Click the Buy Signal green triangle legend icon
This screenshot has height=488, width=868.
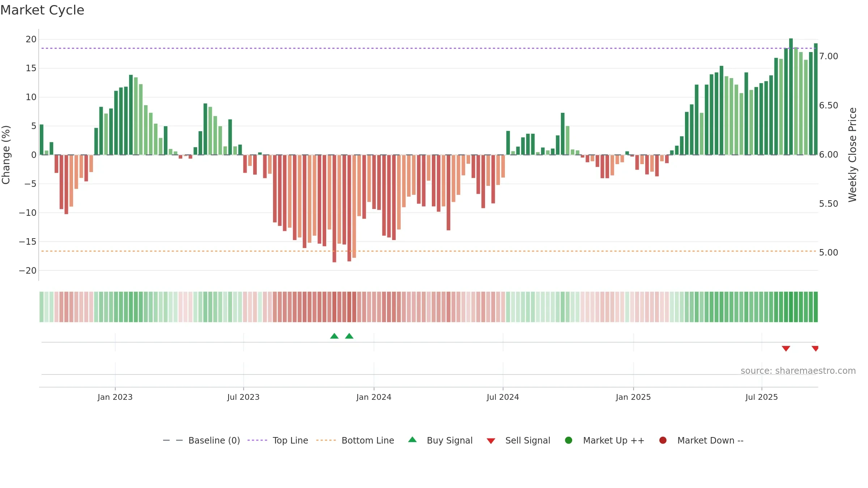412,440
